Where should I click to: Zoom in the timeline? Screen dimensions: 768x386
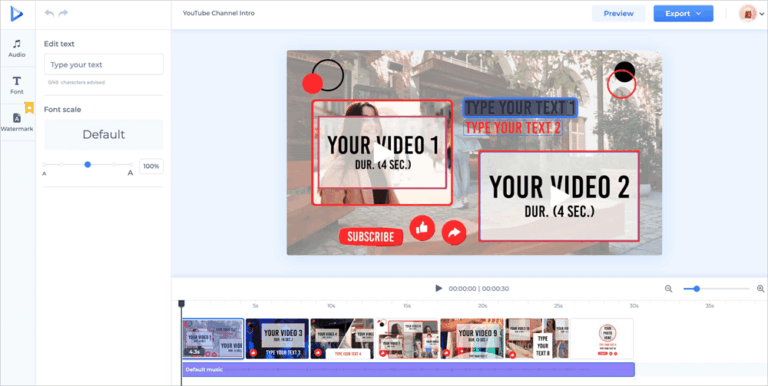(761, 289)
